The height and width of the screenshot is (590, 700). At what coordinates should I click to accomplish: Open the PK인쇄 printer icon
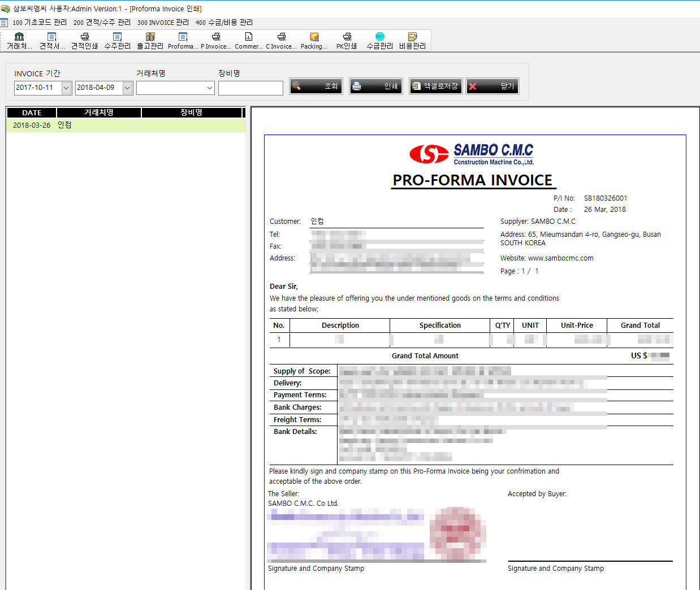click(347, 41)
